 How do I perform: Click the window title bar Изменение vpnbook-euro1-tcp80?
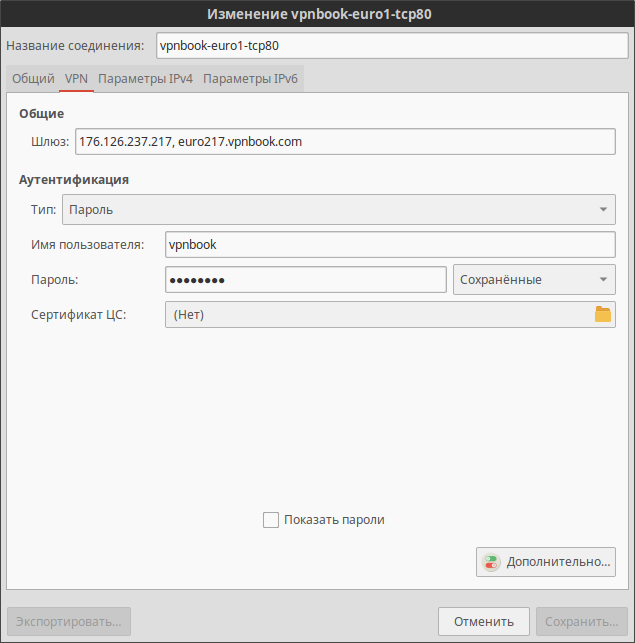click(317, 14)
